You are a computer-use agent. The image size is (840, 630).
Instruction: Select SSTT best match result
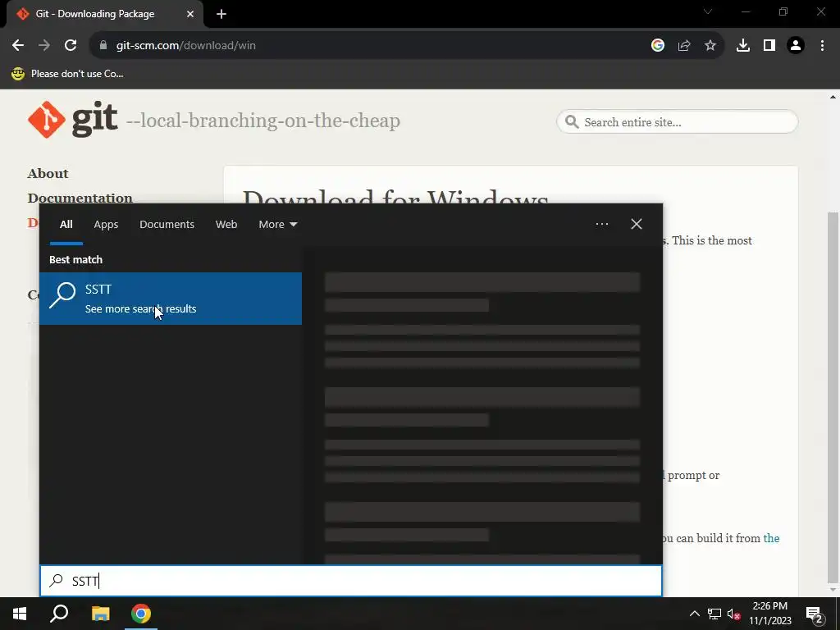click(171, 299)
